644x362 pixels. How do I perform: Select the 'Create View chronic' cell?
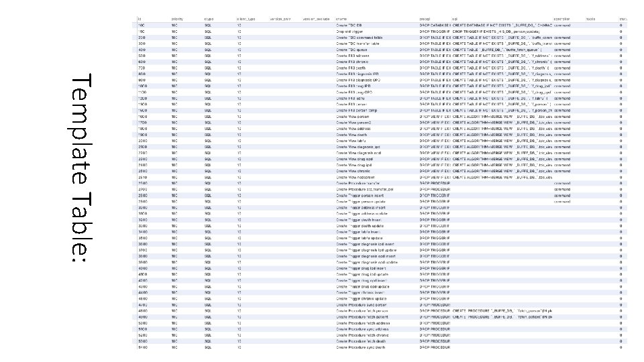pos(354,171)
